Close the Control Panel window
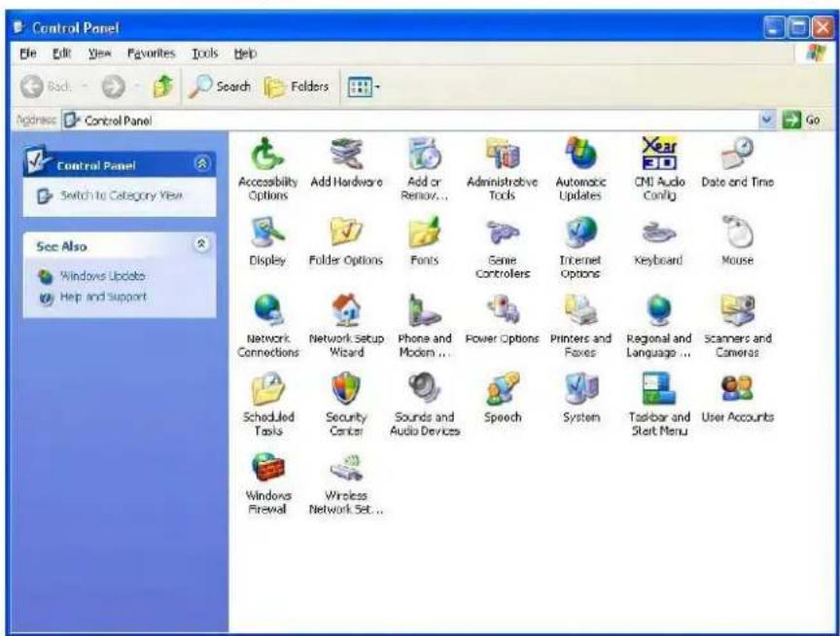 [822, 27]
